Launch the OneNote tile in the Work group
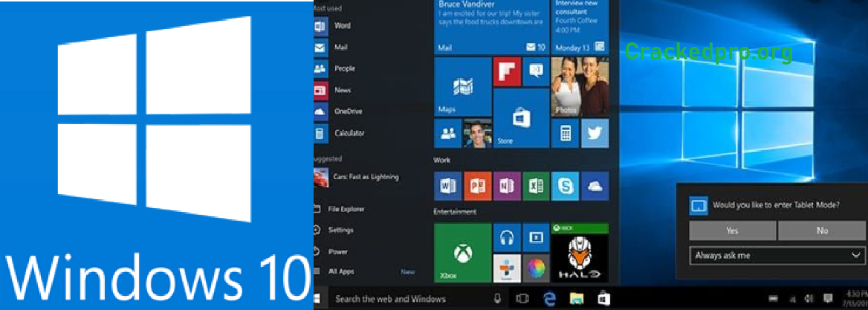Screen dimensions: 868x310 click(507, 186)
